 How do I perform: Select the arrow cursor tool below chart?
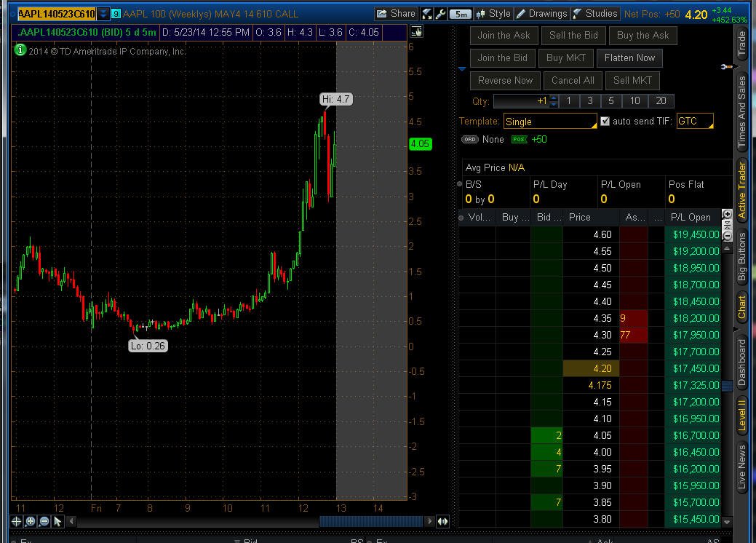[57, 521]
